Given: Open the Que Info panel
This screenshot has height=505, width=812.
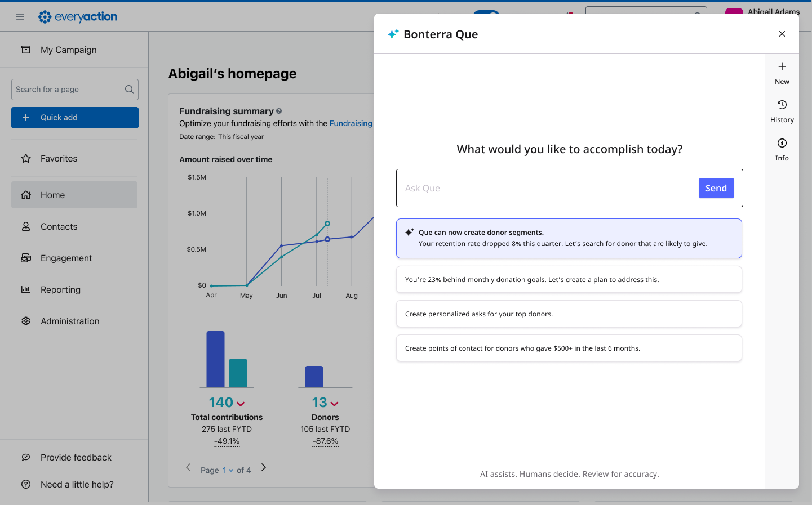Looking at the screenshot, I should pos(782,150).
